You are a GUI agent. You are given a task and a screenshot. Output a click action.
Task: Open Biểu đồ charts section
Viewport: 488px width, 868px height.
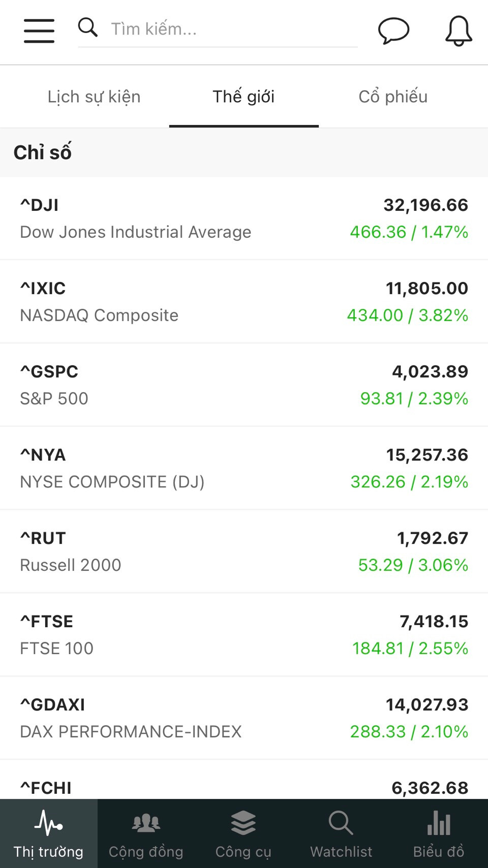pos(439,833)
